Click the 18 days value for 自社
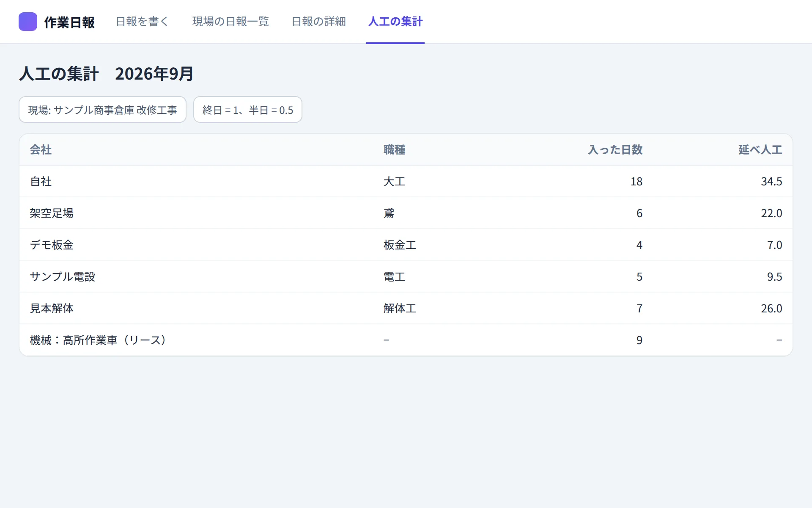 (x=636, y=181)
